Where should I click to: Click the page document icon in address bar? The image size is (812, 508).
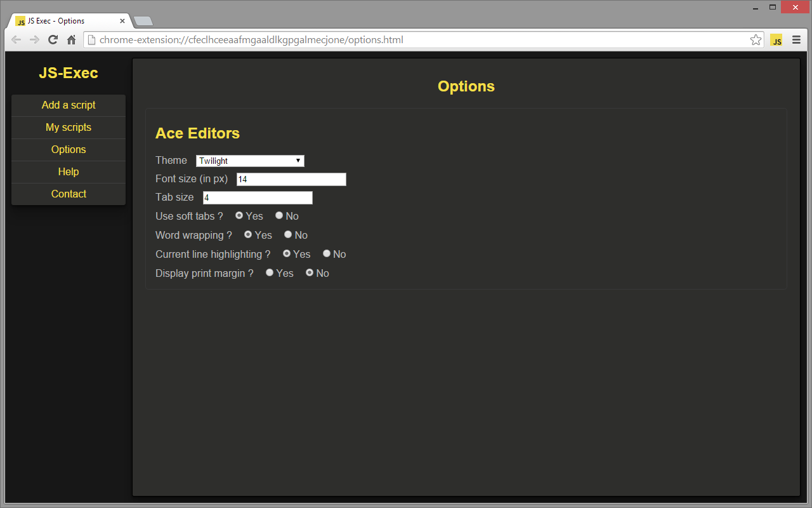[91, 40]
